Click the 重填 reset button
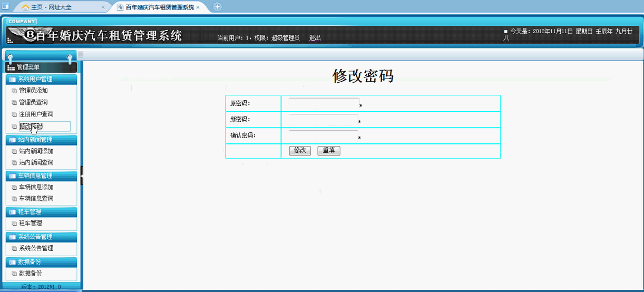Screen dimensions: 644x292 click(329, 151)
